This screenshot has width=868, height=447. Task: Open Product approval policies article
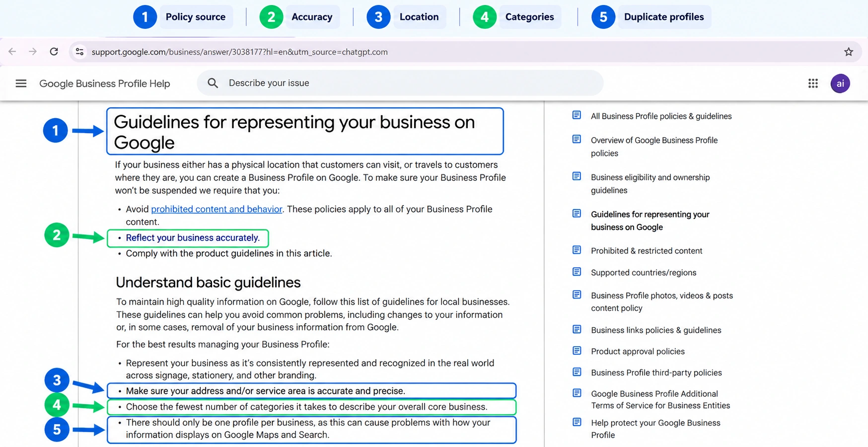pyautogui.click(x=638, y=352)
